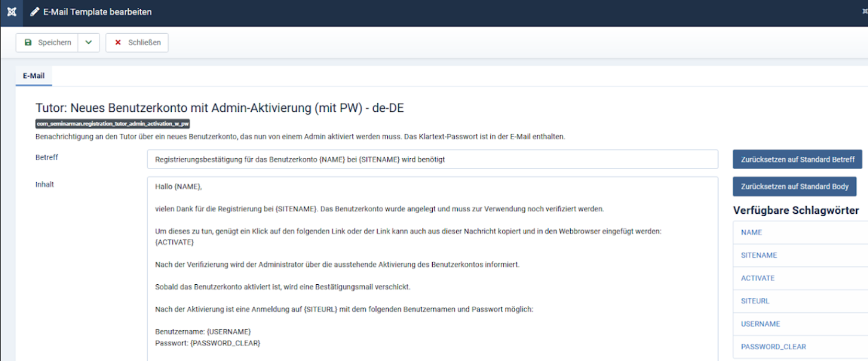Reset the subject with Zurücksetzen auf Standard Betreff
The width and height of the screenshot is (868, 361).
pos(797,160)
